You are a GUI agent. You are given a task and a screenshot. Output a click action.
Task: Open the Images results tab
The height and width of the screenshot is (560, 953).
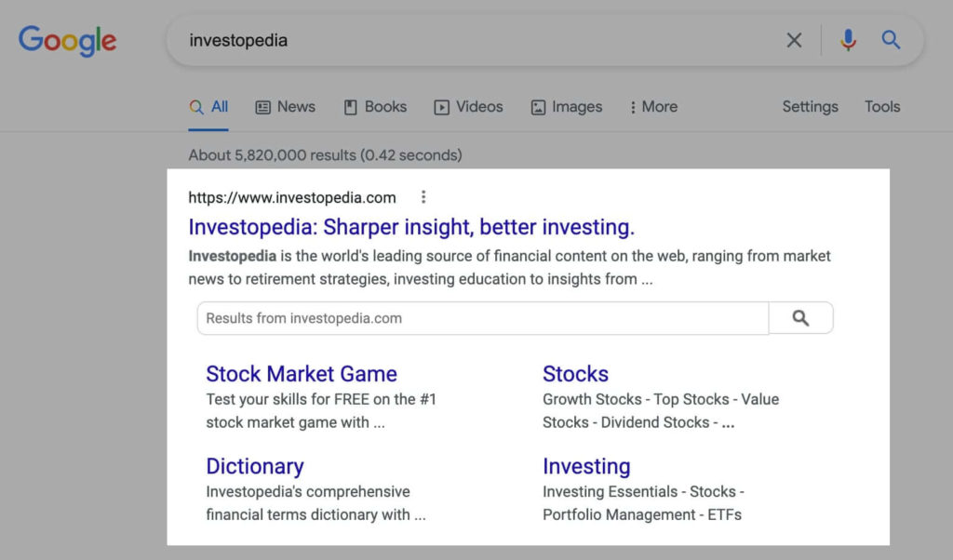pyautogui.click(x=567, y=107)
